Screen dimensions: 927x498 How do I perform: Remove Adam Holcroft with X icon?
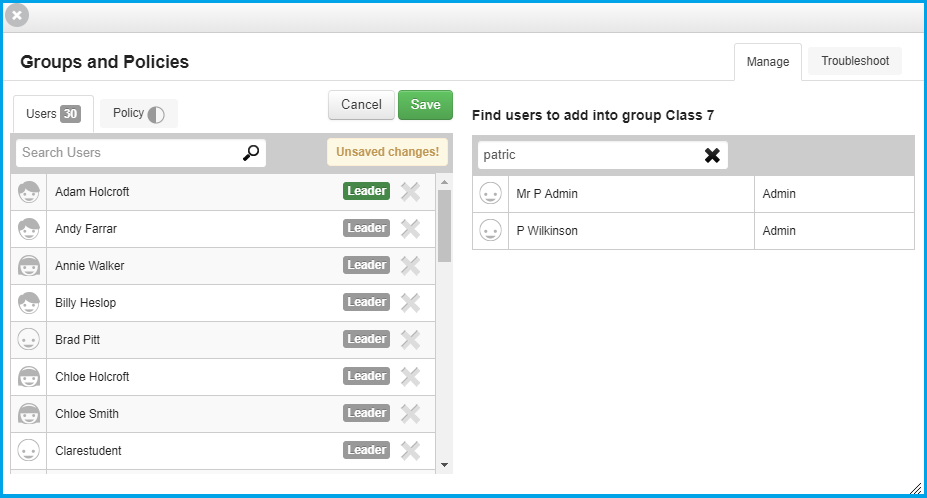(x=410, y=192)
